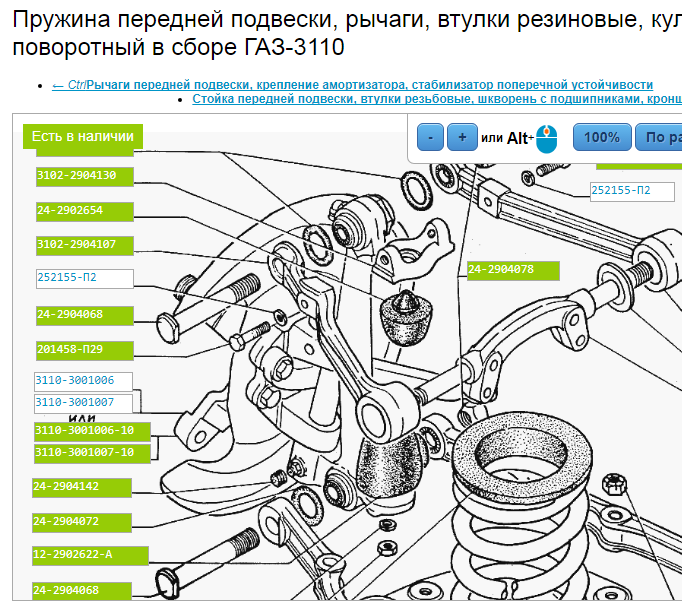Select part number 3110-3001006

(84, 381)
